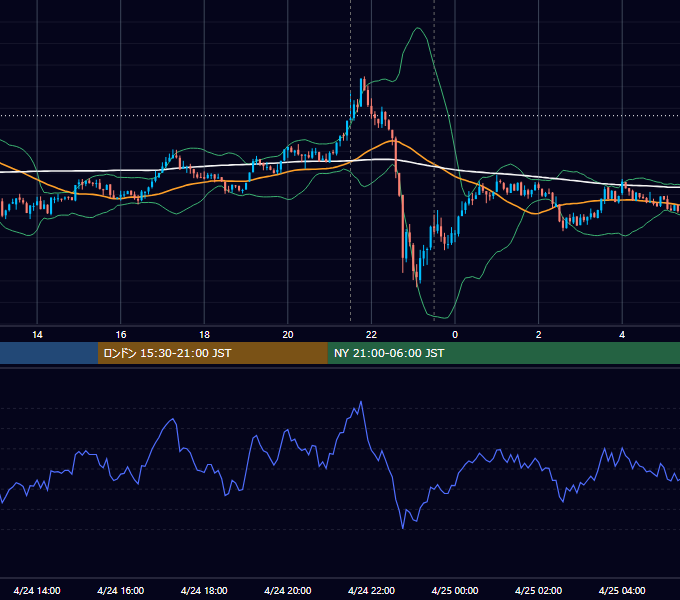Viewport: 680px width, 600px height.
Task: Click the 4/24 20:00 date label
Action: [x=288, y=590]
